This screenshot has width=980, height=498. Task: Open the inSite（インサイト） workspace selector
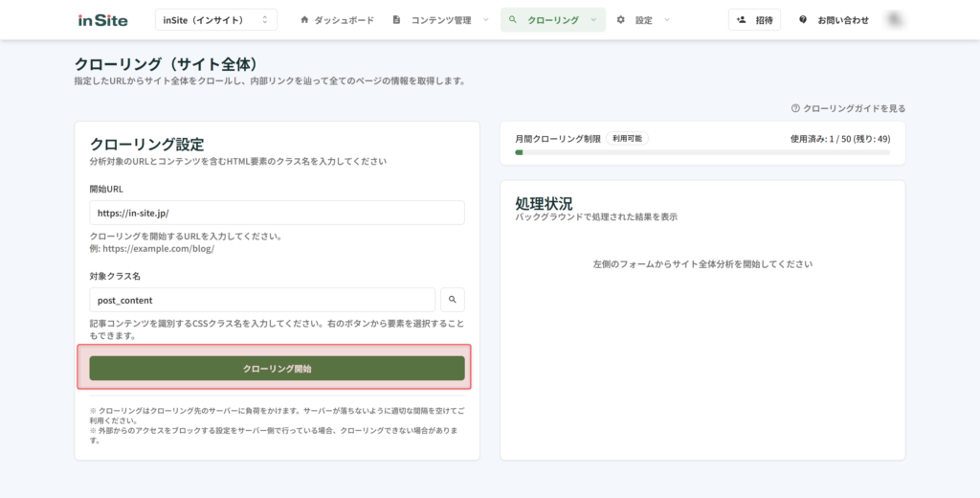[x=215, y=20]
